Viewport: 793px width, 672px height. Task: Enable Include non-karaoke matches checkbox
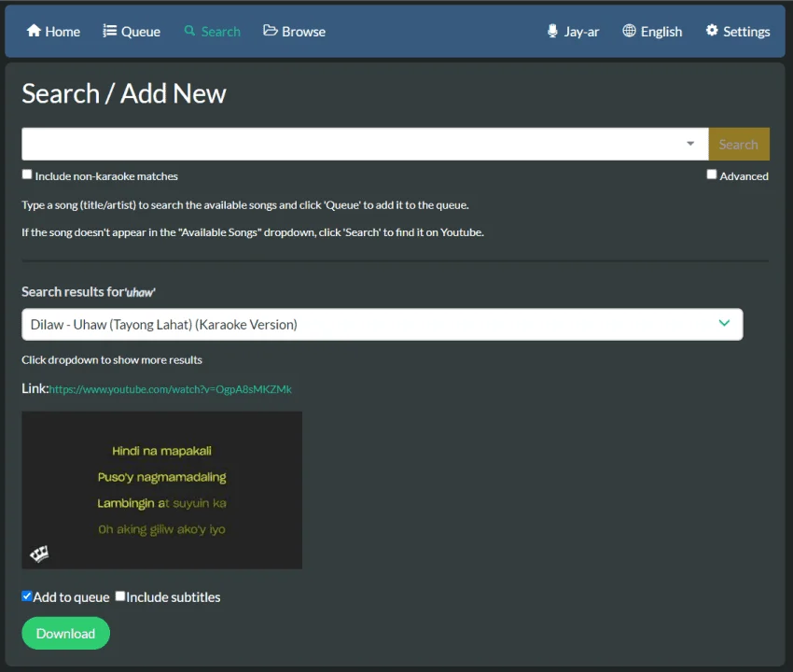(x=27, y=175)
